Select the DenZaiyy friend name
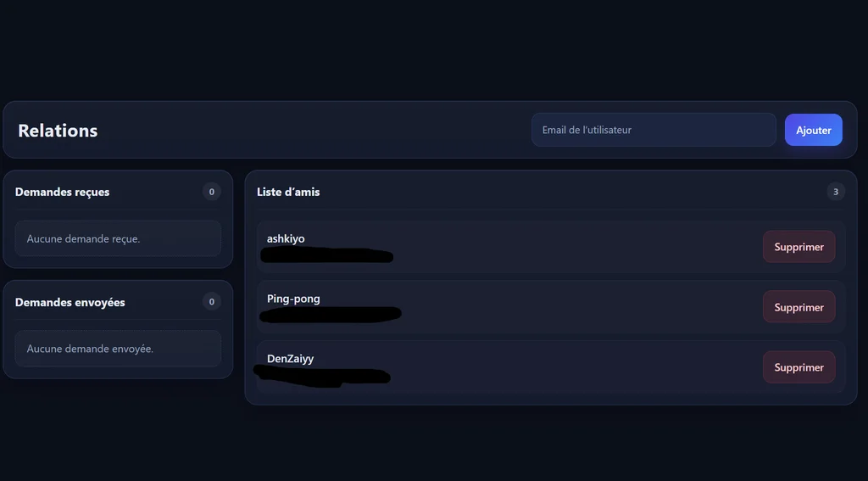 [290, 359]
